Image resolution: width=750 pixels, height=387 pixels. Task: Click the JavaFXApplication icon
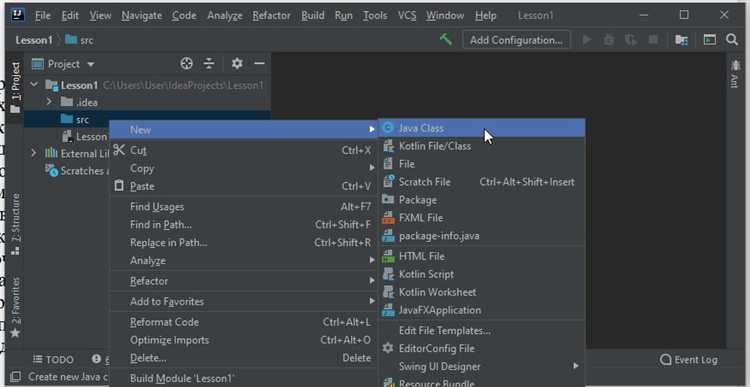click(388, 310)
